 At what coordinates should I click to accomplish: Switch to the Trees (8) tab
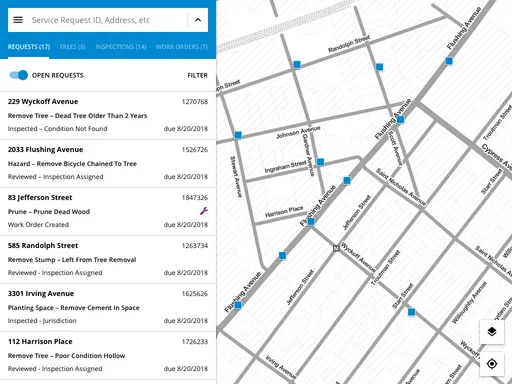click(x=72, y=47)
